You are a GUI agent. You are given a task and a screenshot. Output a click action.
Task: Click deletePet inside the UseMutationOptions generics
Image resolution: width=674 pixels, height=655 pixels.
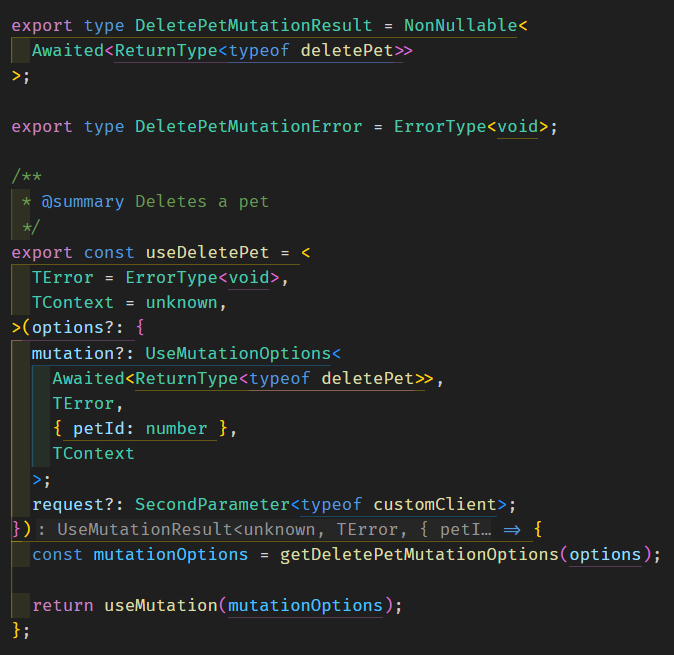pyautogui.click(x=368, y=379)
